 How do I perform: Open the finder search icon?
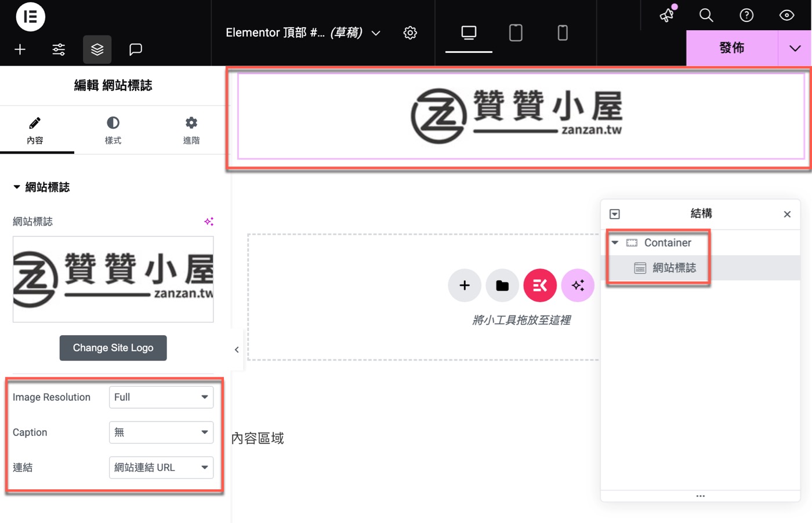[x=706, y=15]
